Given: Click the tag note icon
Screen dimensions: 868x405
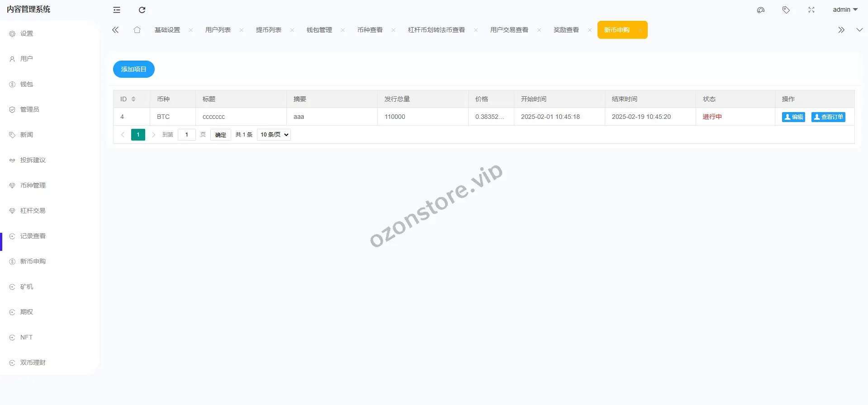Looking at the screenshot, I should coord(786,10).
